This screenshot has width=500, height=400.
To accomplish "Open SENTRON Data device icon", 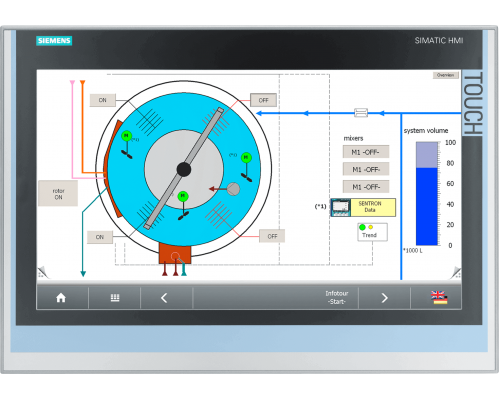I will [340, 207].
